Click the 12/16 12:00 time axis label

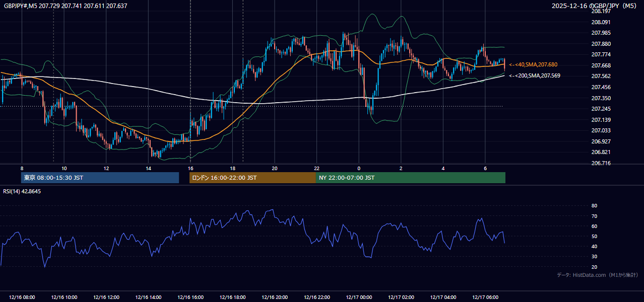point(106,297)
